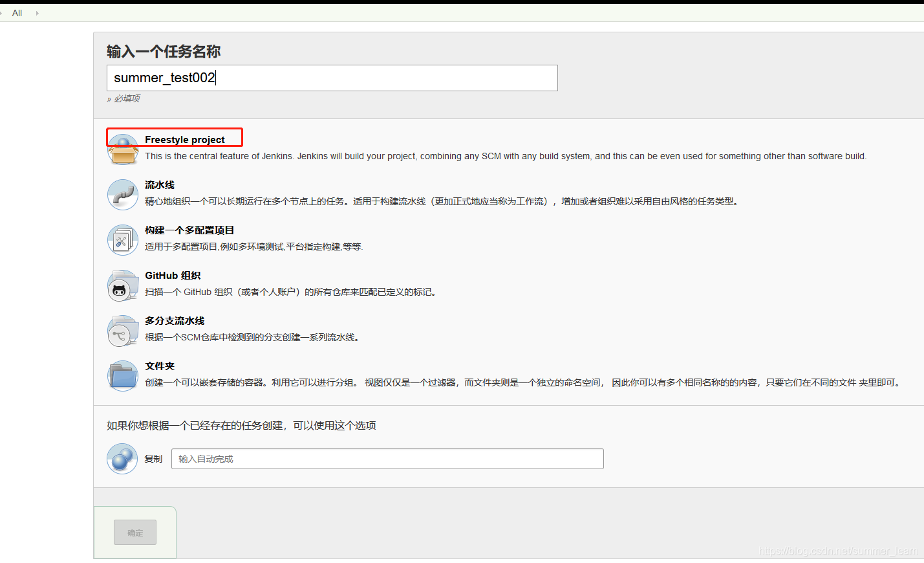Click the Freestyle project box icon
This screenshot has width=924, height=563.
coord(123,149)
